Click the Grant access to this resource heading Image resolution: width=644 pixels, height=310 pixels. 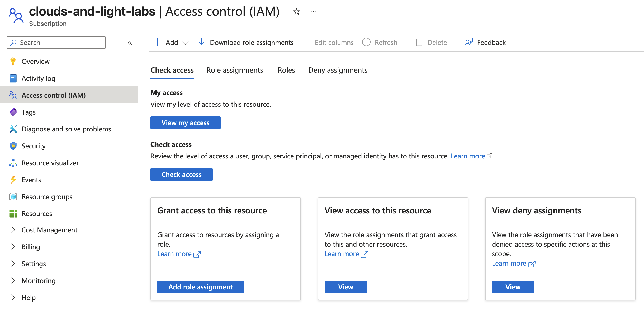click(x=212, y=210)
